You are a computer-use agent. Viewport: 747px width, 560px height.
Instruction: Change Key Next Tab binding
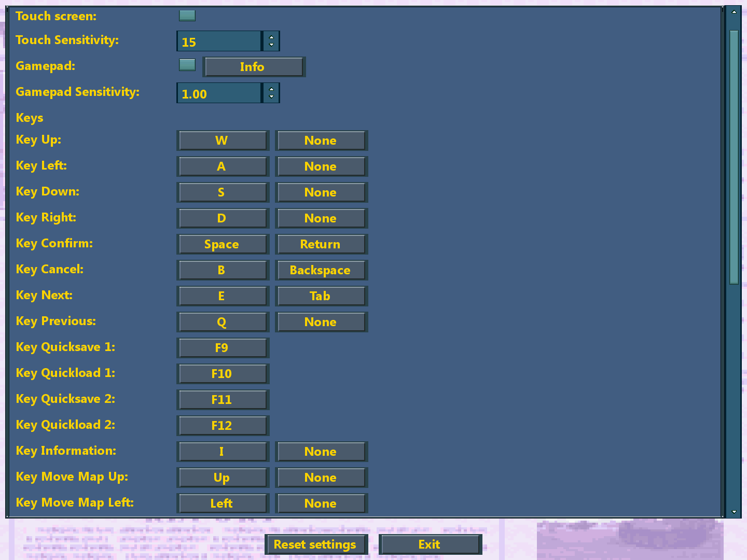[322, 296]
